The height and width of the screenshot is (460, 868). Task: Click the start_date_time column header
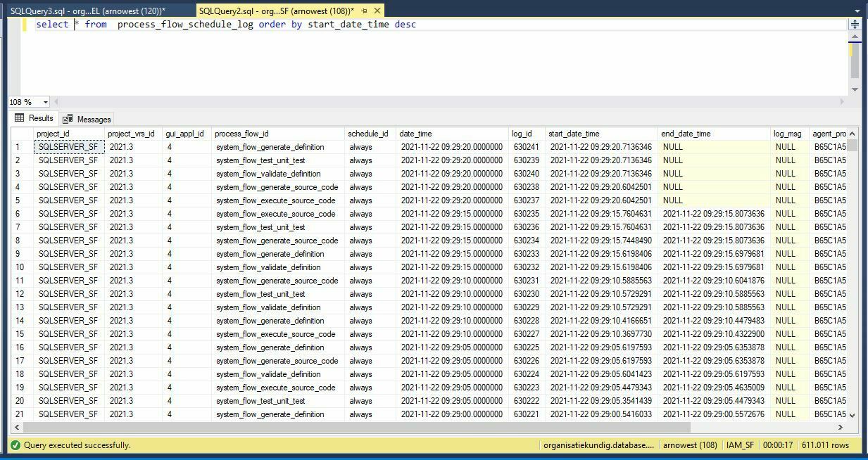click(x=602, y=134)
